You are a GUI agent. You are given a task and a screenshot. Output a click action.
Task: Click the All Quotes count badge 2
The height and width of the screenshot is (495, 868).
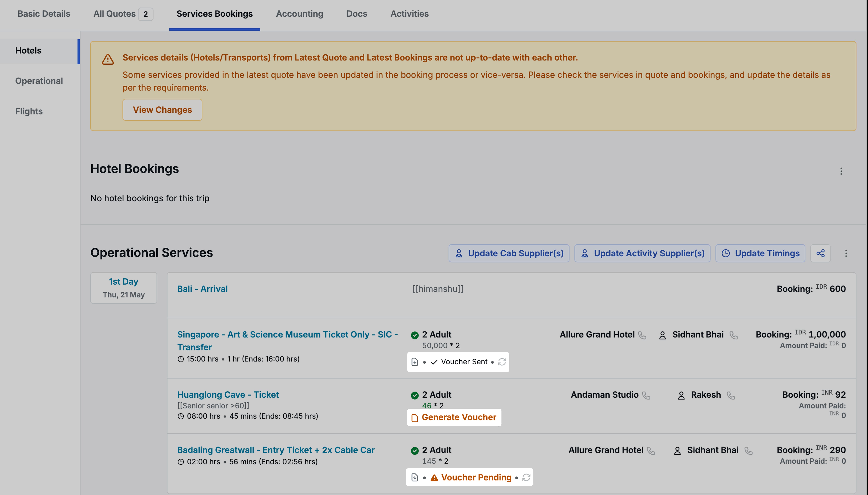(146, 14)
